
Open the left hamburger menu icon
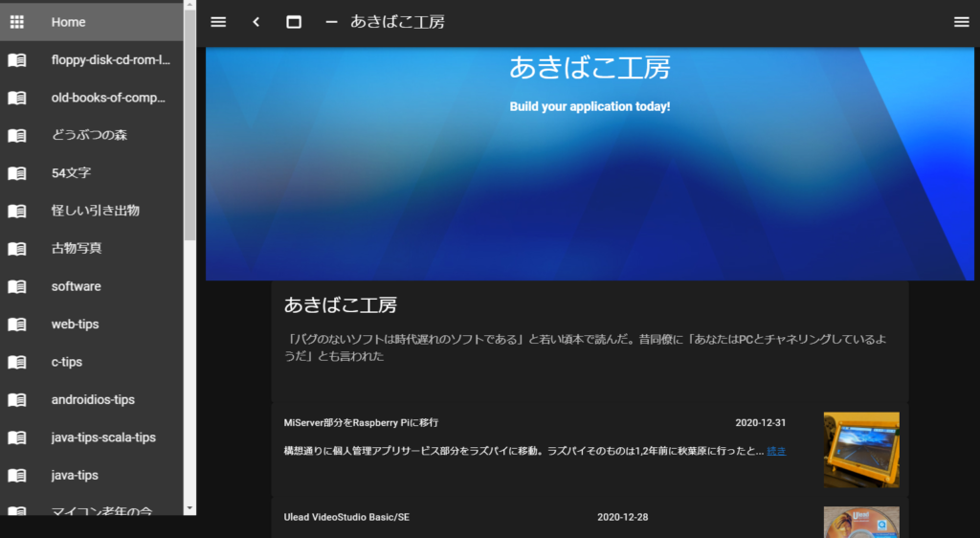[218, 22]
